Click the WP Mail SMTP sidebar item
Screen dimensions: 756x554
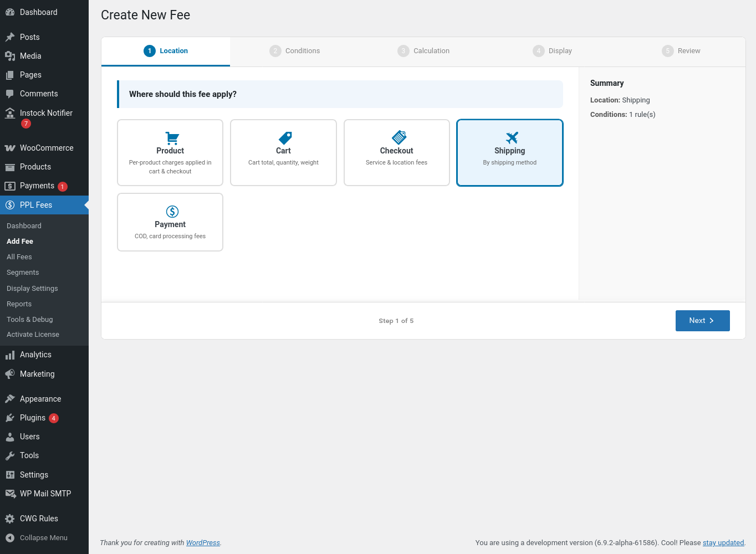tap(45, 494)
